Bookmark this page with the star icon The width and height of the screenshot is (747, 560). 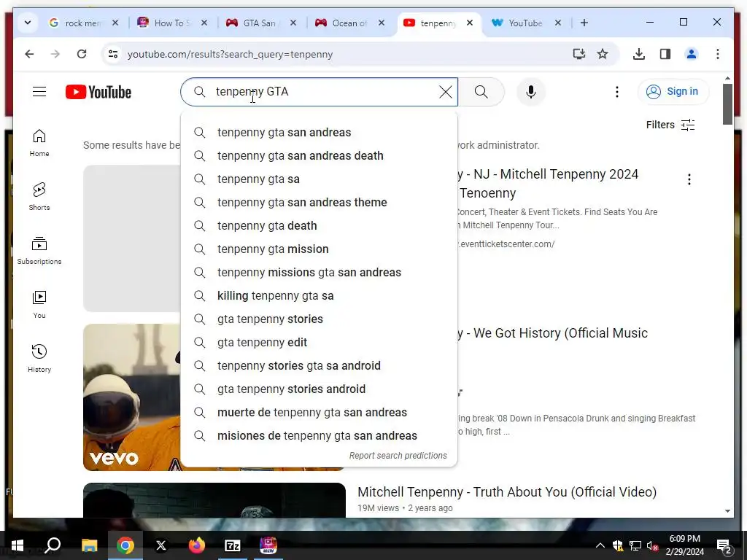pyautogui.click(x=603, y=54)
